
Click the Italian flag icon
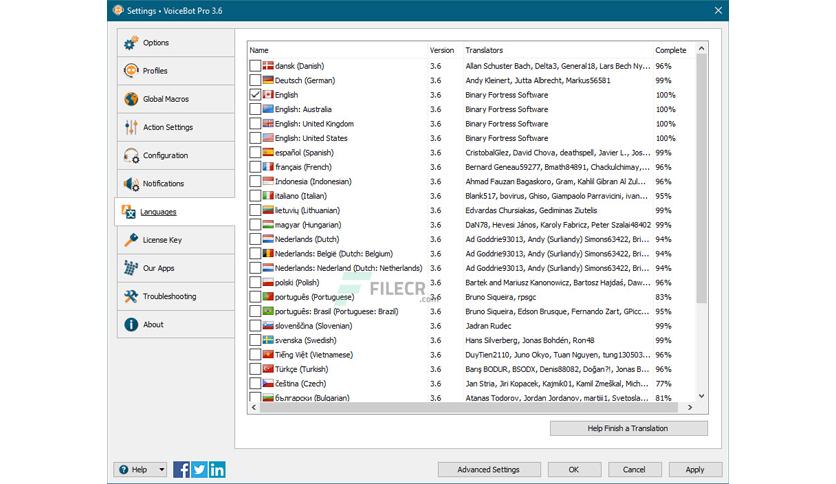pos(268,196)
